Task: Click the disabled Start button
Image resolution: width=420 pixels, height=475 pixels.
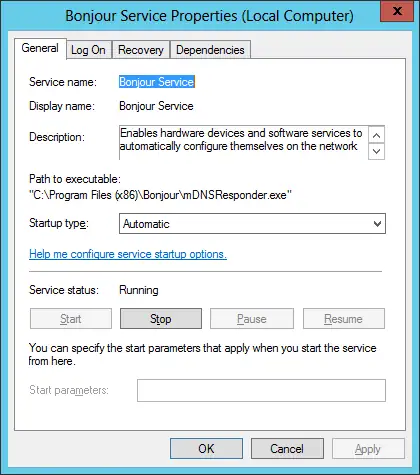Action: 71,319
